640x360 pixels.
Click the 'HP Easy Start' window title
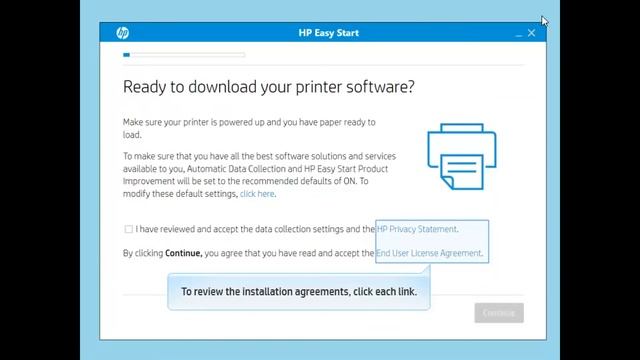329,33
